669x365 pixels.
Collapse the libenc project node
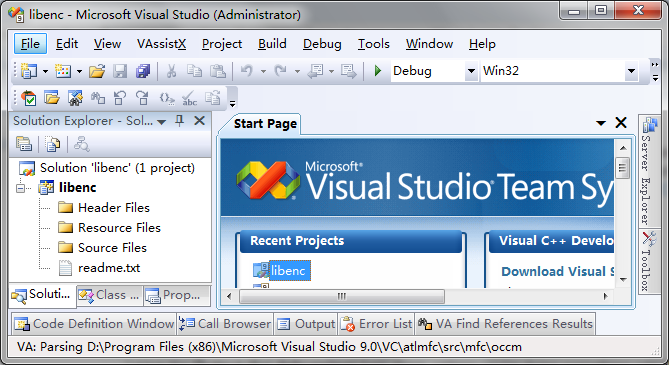20,188
